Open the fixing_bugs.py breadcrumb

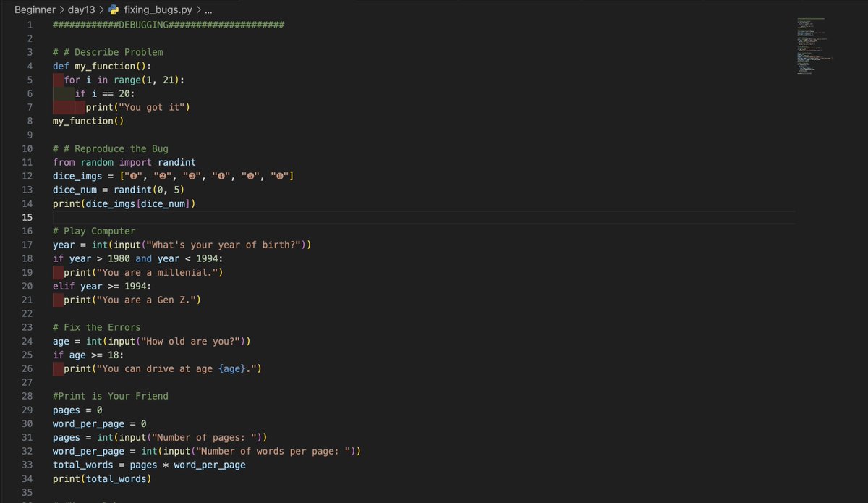point(158,11)
